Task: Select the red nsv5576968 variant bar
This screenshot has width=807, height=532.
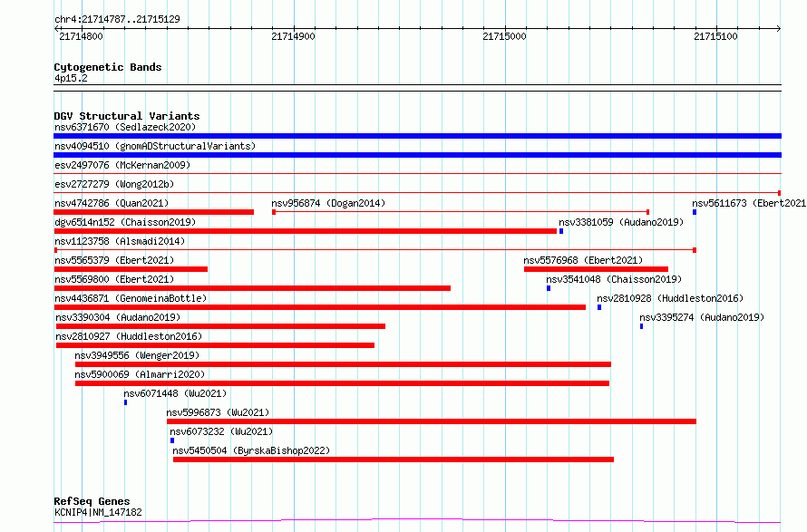Action: 596,269
